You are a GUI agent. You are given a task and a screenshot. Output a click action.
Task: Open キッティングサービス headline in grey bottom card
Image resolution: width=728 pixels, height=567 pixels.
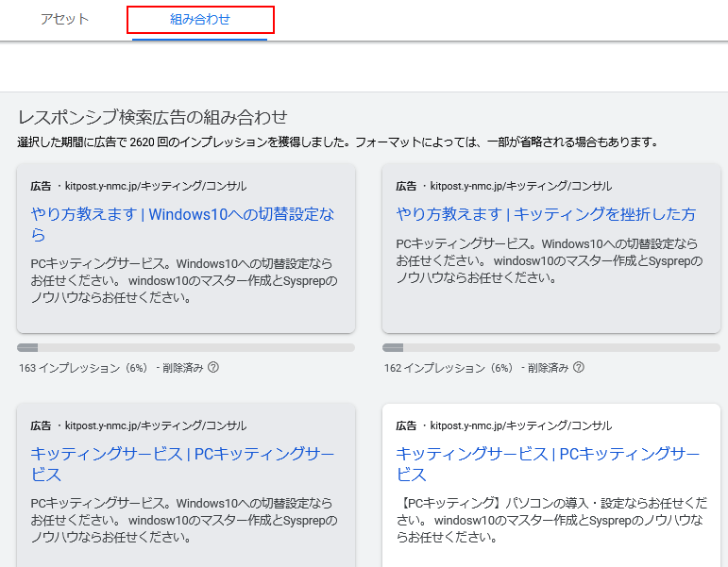coord(182,463)
